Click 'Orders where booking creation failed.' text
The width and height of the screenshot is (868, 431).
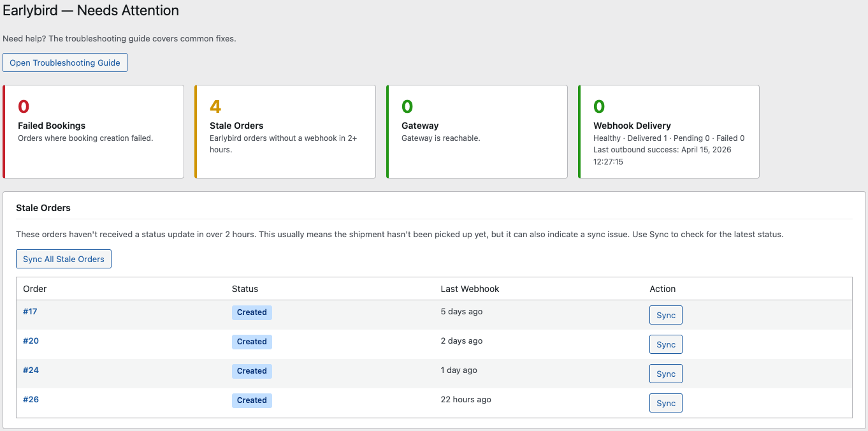coord(85,138)
